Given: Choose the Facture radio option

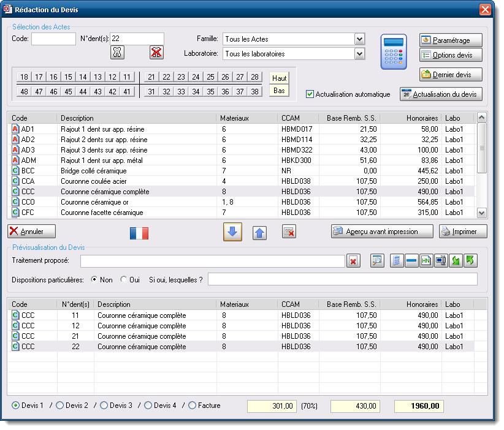Looking at the screenshot, I should coord(193,405).
